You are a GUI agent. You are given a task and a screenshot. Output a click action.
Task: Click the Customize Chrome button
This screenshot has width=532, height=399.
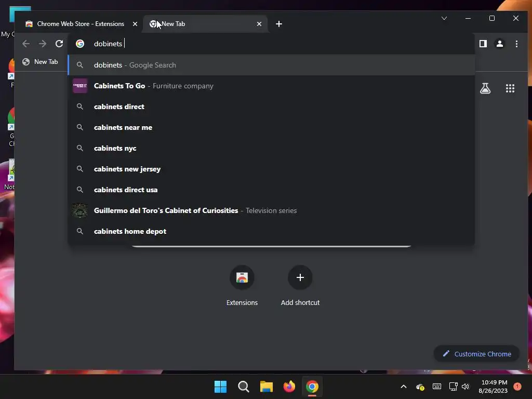pos(477,354)
